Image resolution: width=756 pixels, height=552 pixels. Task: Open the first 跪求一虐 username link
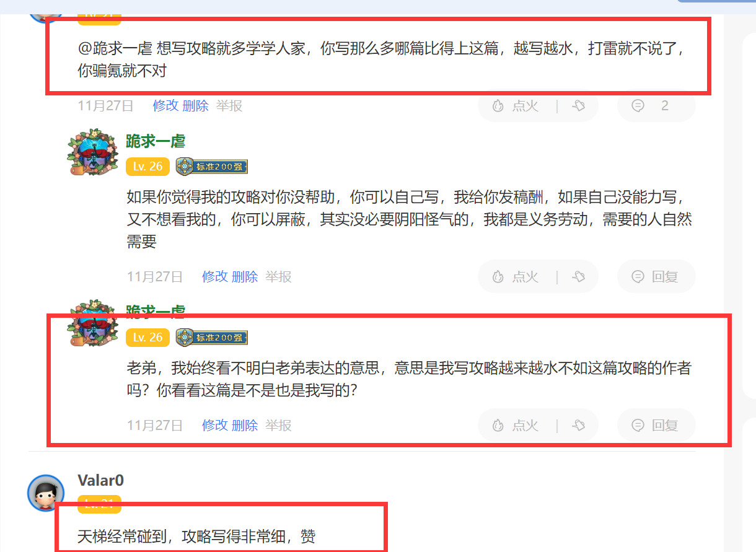point(156,141)
